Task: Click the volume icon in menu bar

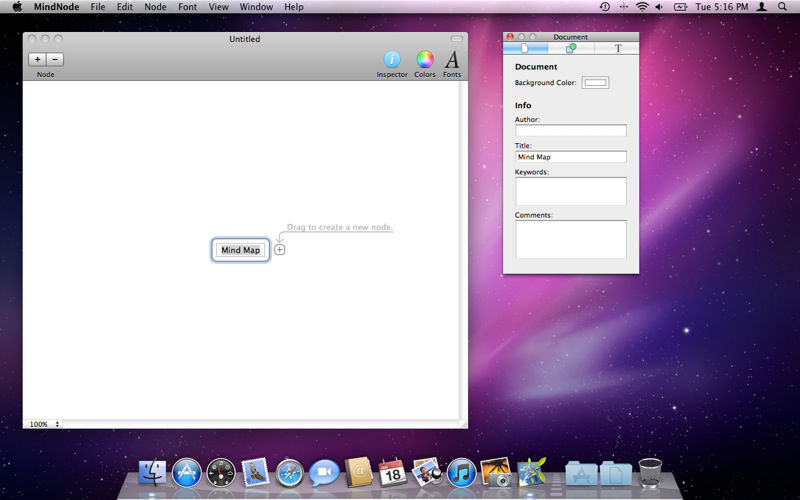Action: (x=659, y=7)
